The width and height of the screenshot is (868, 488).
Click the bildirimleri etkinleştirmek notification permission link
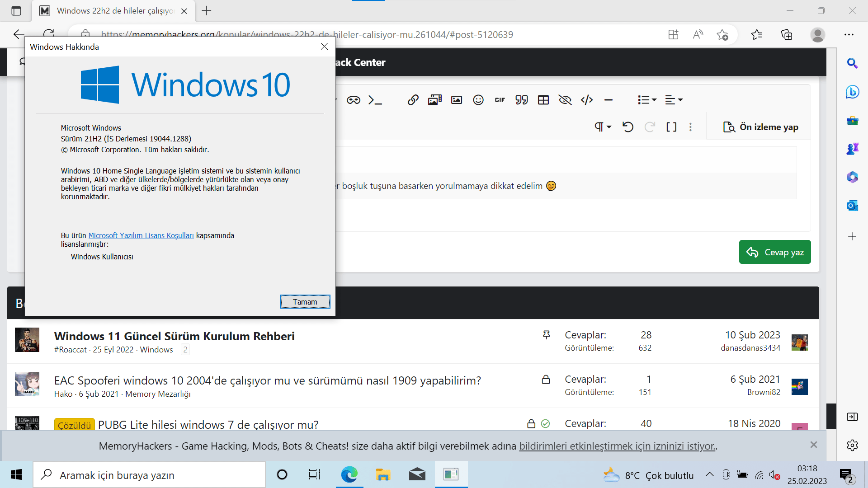617,446
